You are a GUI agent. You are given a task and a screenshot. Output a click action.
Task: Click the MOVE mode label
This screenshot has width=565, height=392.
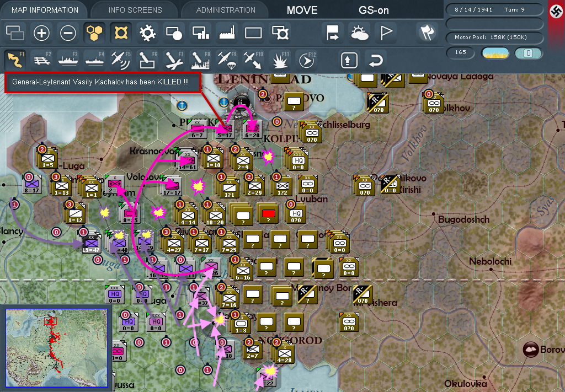302,10
